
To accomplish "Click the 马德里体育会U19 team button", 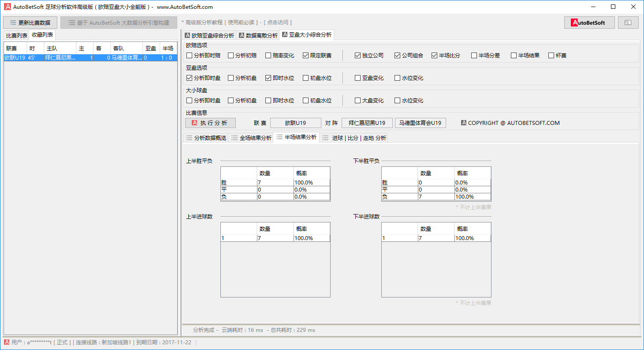I will (421, 123).
